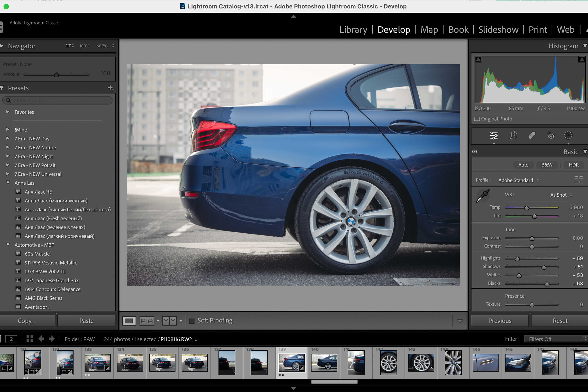Switch to the Library module
This screenshot has height=392, width=588.
[x=353, y=30]
